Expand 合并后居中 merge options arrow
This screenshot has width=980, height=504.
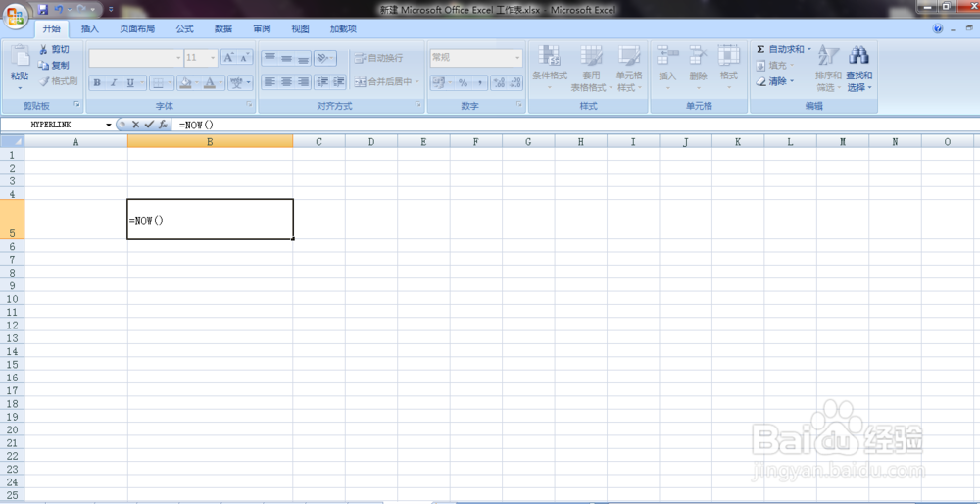click(416, 82)
